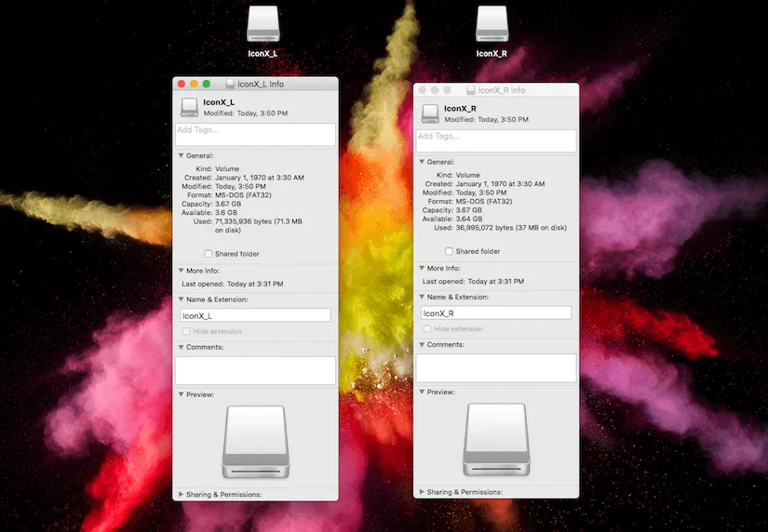Screen dimensions: 768x532
Task: Enable Shared folder checkbox in IconX_R Info
Action: (x=450, y=251)
